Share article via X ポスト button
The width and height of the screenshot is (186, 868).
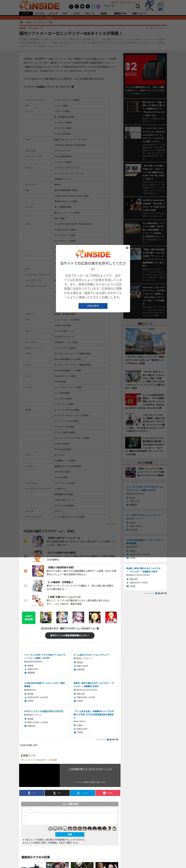[x=57, y=793]
